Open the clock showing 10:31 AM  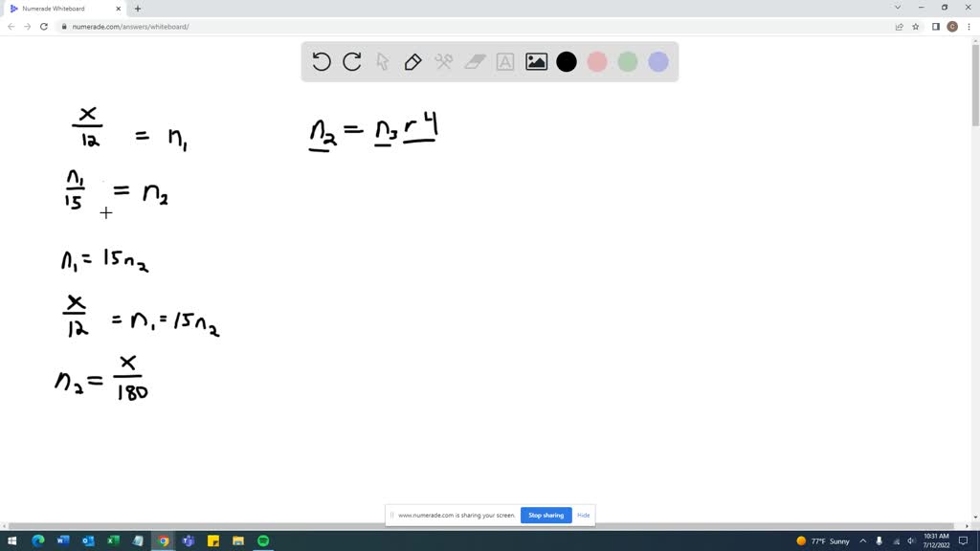(936, 541)
